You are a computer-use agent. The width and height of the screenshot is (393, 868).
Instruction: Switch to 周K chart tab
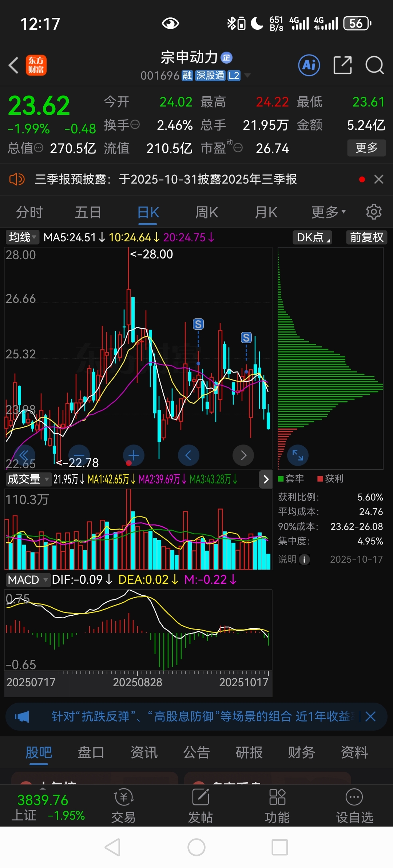(207, 212)
